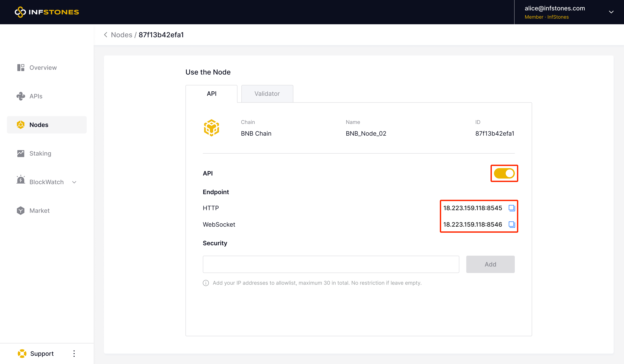Disable the API toggle switch
Image resolution: width=624 pixels, height=364 pixels.
[x=504, y=173]
